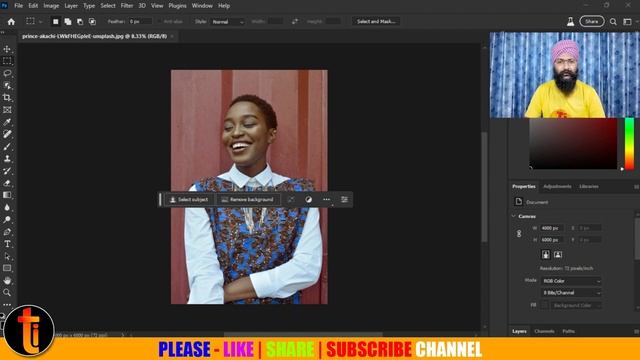Select the Spot Healing Brush tool
This screenshot has height=360, width=640.
[x=7, y=134]
